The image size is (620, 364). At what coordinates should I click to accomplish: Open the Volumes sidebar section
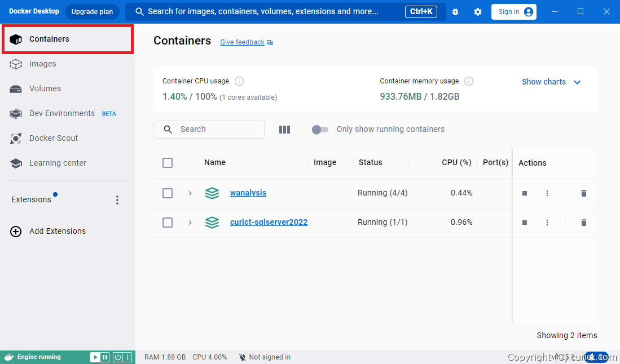pos(68,89)
